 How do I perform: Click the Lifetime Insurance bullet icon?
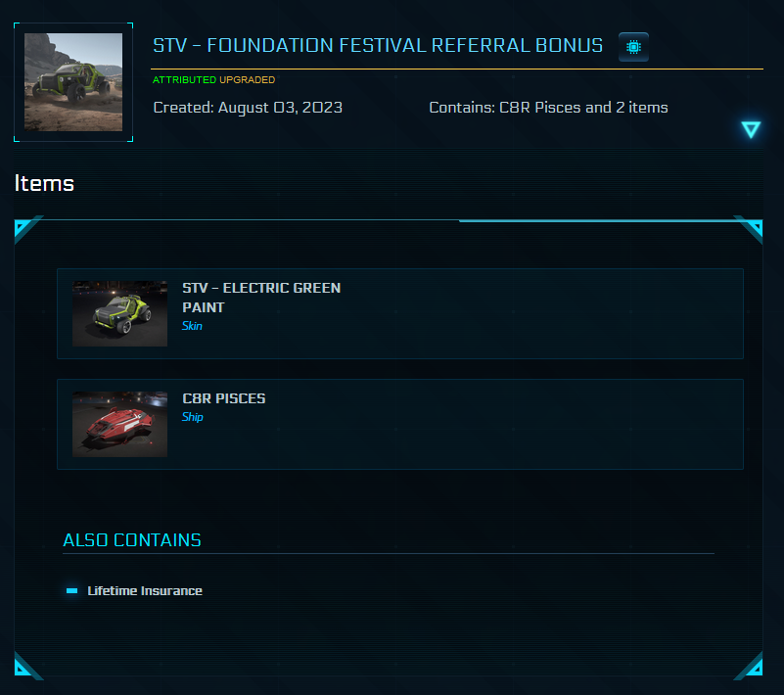point(71,590)
